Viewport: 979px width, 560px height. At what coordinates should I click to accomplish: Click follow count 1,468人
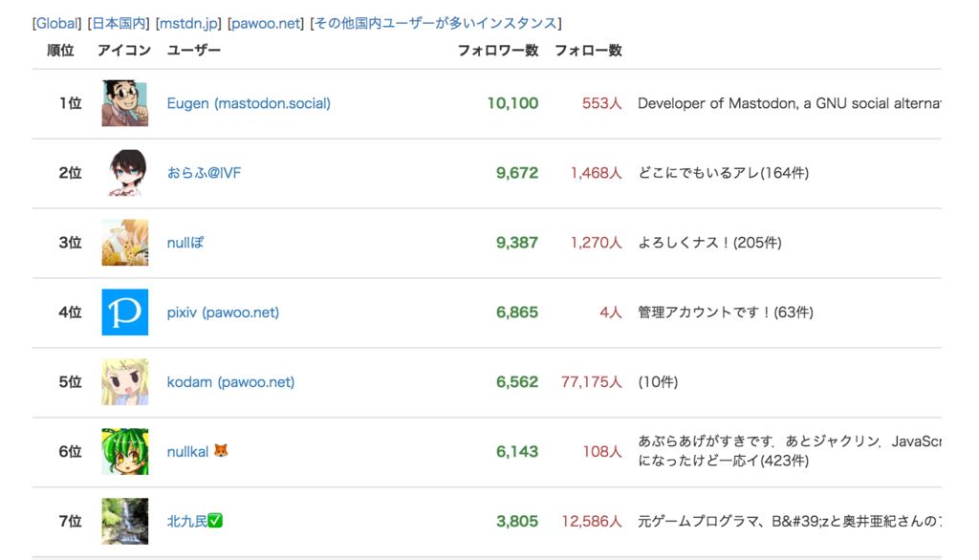click(597, 173)
